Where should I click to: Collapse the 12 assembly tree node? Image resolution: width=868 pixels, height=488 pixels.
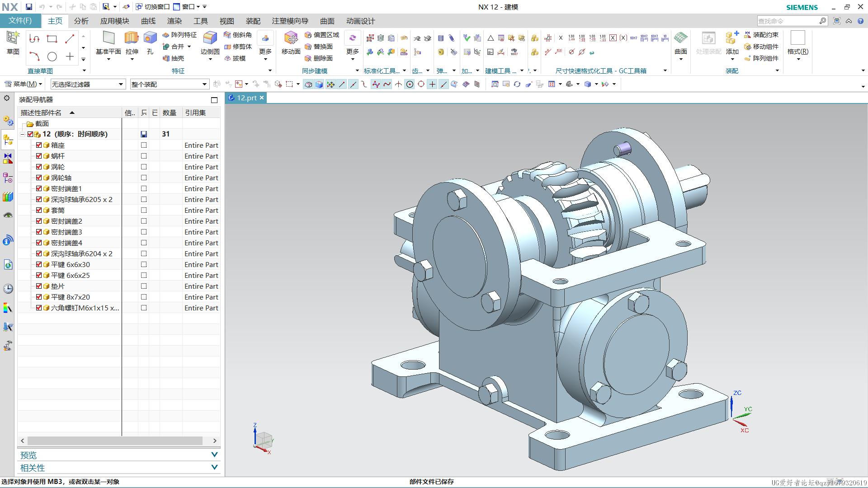(x=22, y=134)
